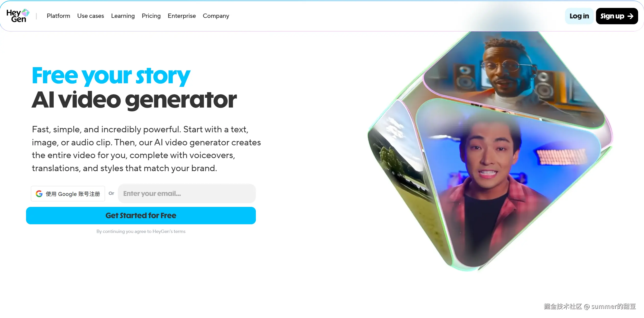This screenshot has width=644, height=318.
Task: Expand the Company menu
Action: click(x=216, y=16)
